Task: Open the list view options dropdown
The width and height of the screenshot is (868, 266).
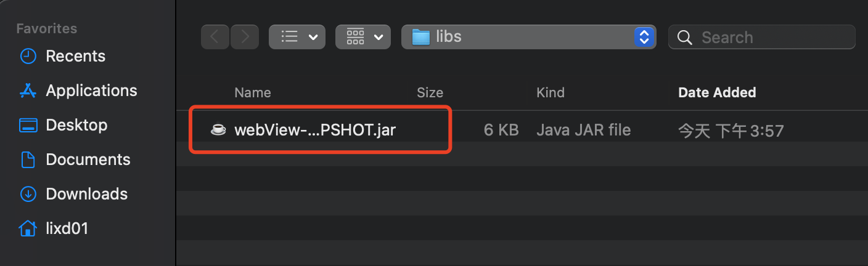Action: pos(297,37)
